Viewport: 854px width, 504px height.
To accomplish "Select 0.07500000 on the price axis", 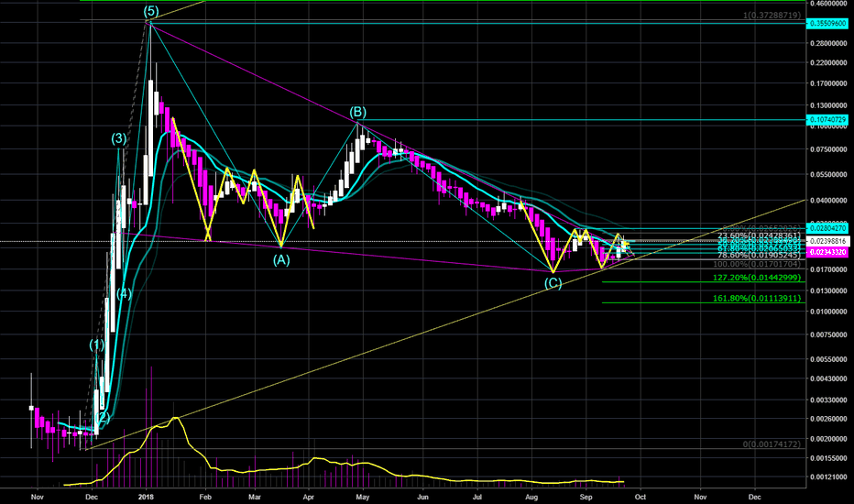I will [x=829, y=149].
